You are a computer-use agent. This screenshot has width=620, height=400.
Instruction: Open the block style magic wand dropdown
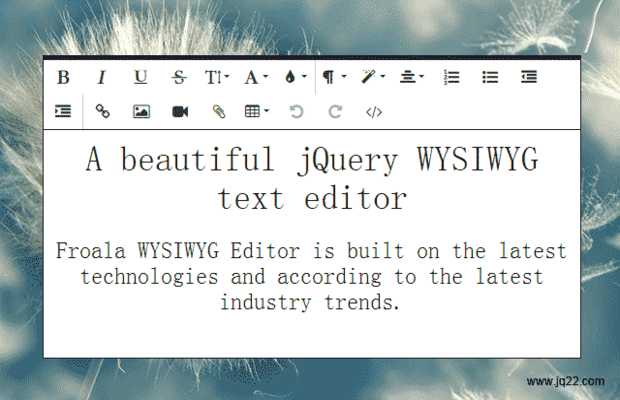click(373, 77)
